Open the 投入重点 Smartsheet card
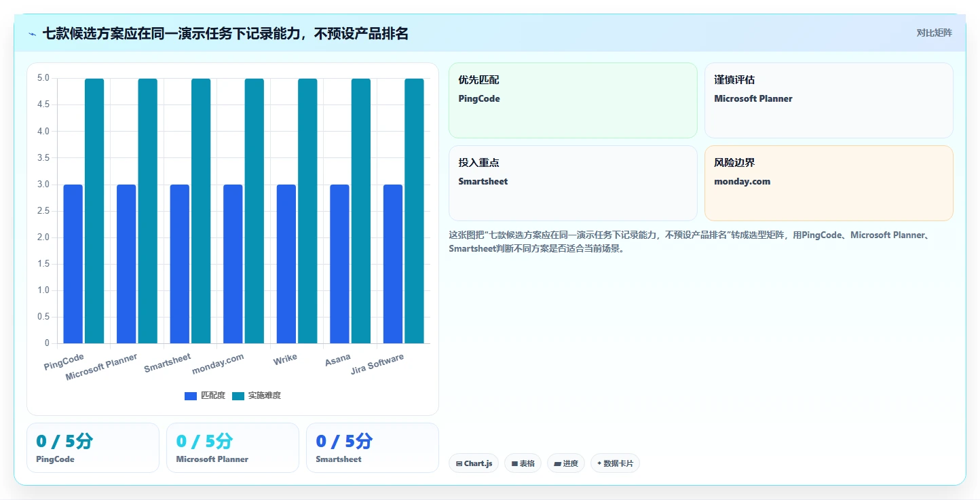The height and width of the screenshot is (500, 980). coord(573,183)
